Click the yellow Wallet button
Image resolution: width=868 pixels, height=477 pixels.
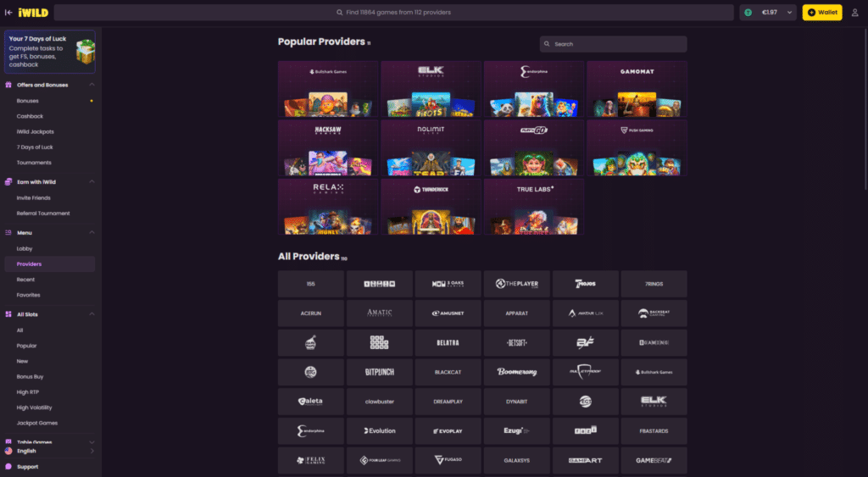pos(822,12)
